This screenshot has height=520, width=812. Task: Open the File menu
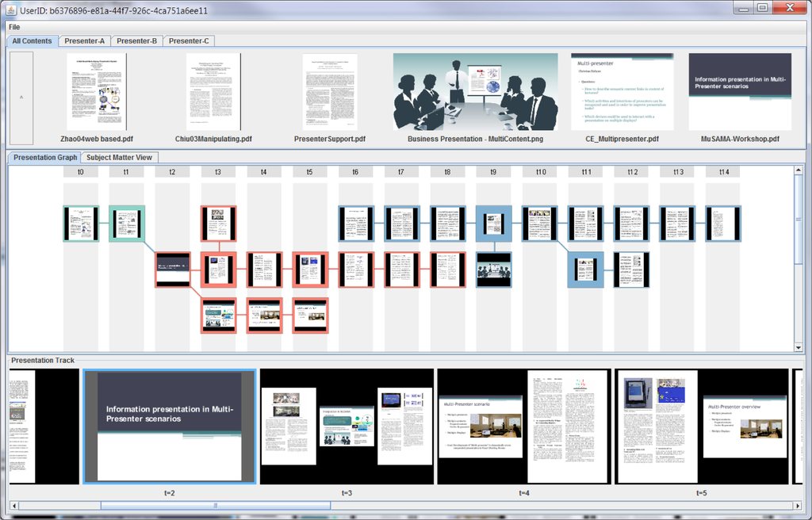click(x=14, y=27)
